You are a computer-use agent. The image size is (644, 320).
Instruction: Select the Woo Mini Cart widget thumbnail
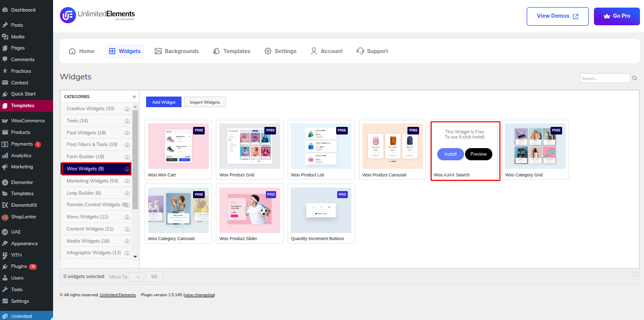tap(178, 146)
